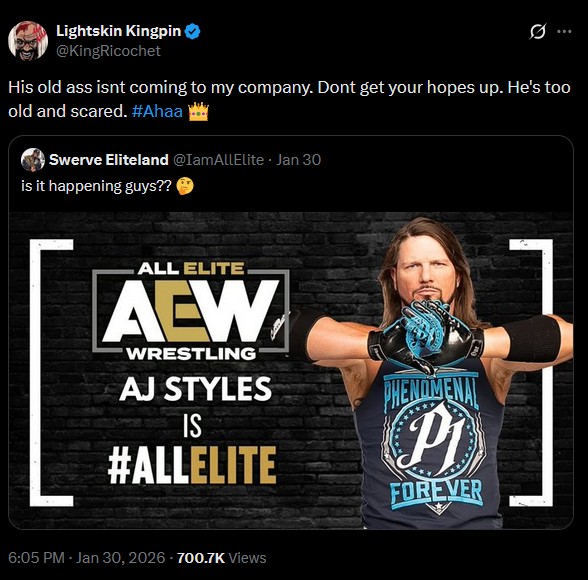Click the AEW Wrestling logo in image
This screenshot has width=588, height=580.
click(x=191, y=311)
